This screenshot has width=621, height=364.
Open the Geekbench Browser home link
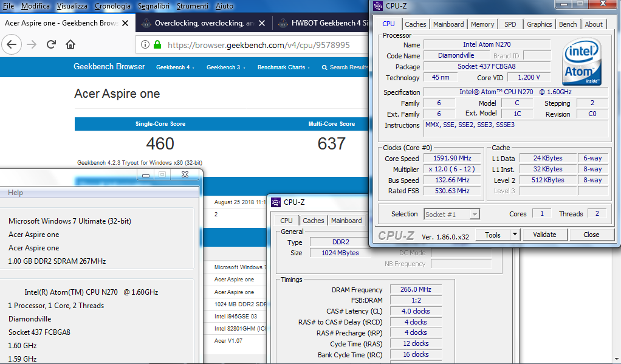coord(109,67)
